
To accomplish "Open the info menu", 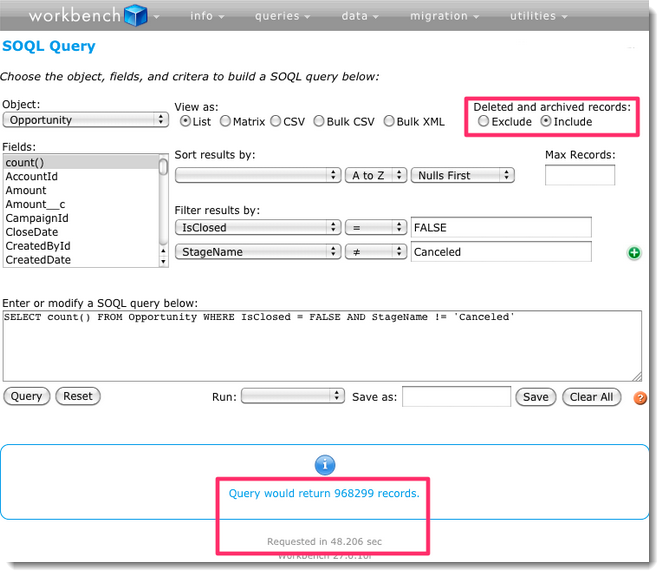I will (x=207, y=16).
